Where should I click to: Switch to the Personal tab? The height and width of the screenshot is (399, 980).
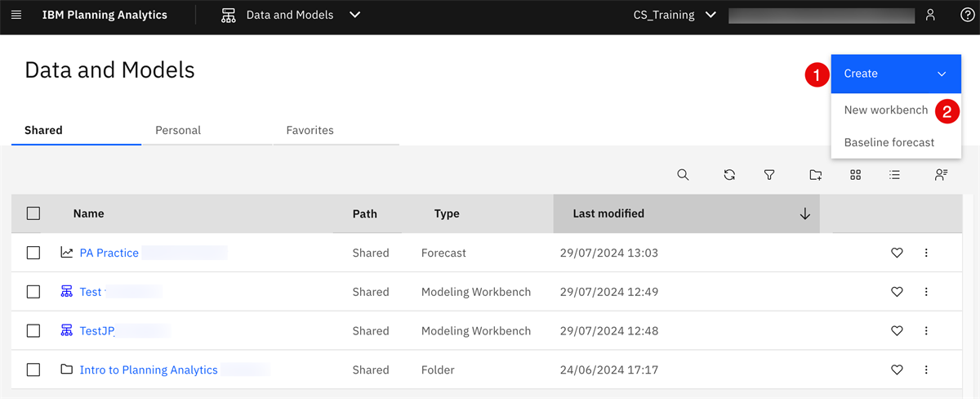pyautogui.click(x=178, y=130)
